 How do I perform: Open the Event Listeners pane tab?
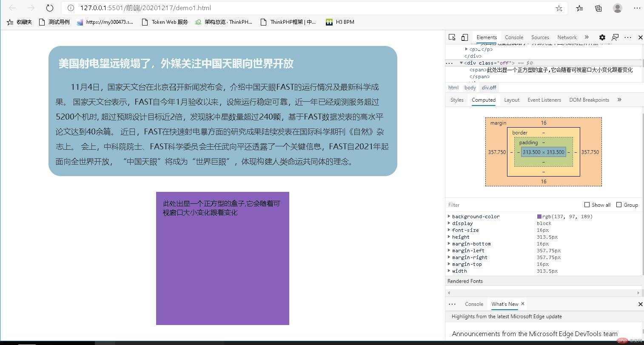click(x=544, y=100)
